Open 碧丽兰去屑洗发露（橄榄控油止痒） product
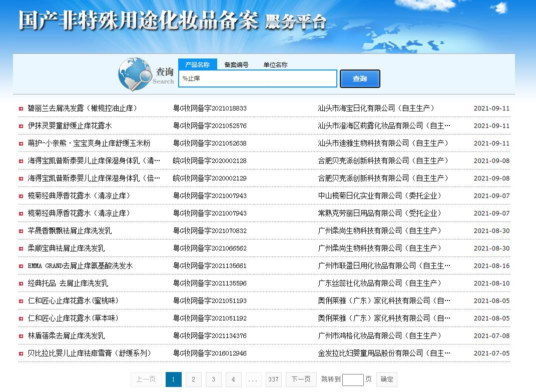Screen dimensions: 536x392 click(x=82, y=108)
